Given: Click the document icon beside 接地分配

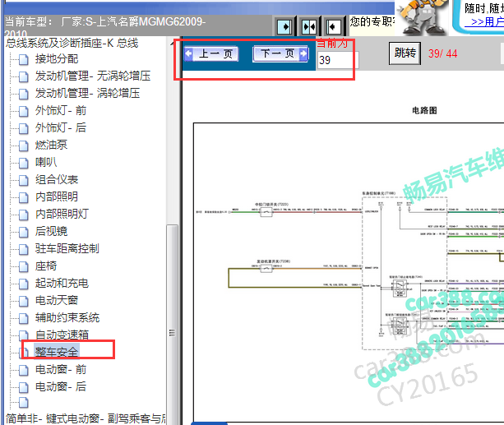Looking at the screenshot, I should 24,59.
